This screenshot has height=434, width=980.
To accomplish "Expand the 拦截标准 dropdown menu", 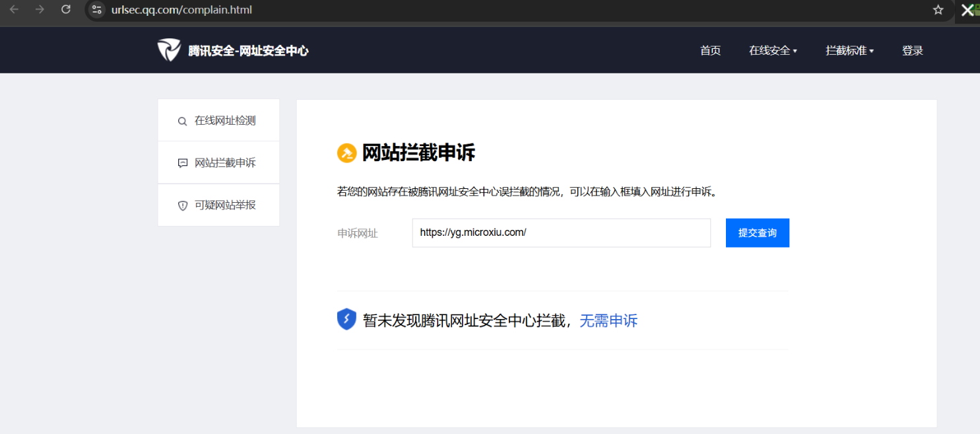I will tap(849, 51).
